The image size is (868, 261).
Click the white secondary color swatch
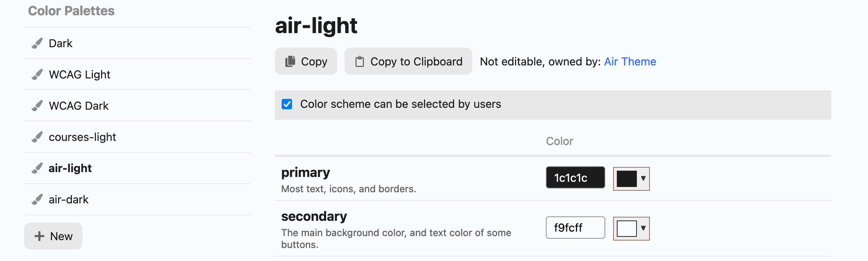626,228
